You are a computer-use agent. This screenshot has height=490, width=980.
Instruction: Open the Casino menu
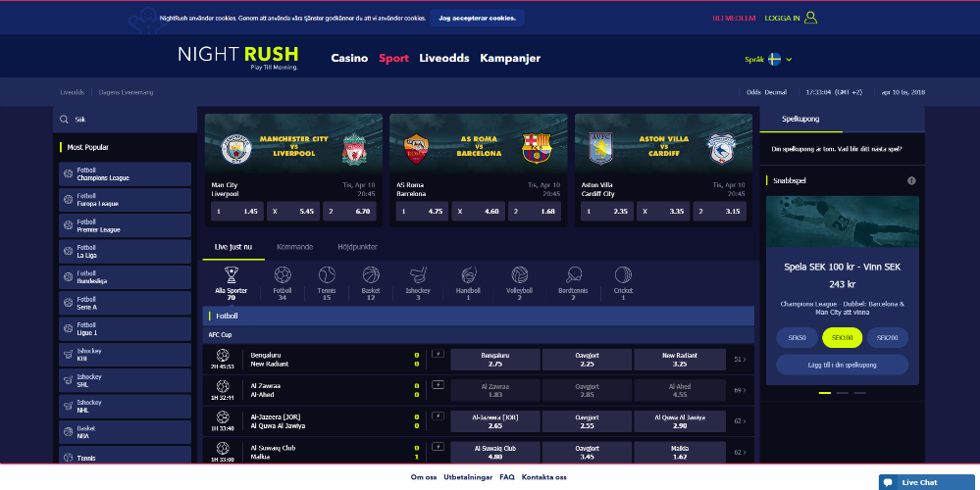[349, 58]
